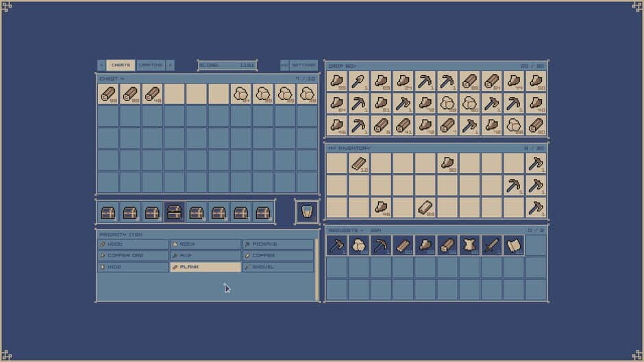Click the Priority Item heading text
The width and height of the screenshot is (644, 362).
click(x=121, y=235)
